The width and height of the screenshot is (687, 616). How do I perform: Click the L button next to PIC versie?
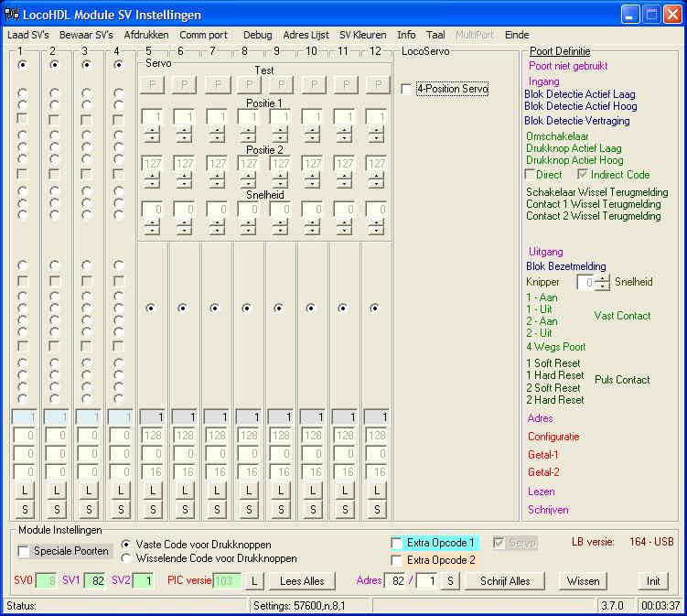[254, 581]
